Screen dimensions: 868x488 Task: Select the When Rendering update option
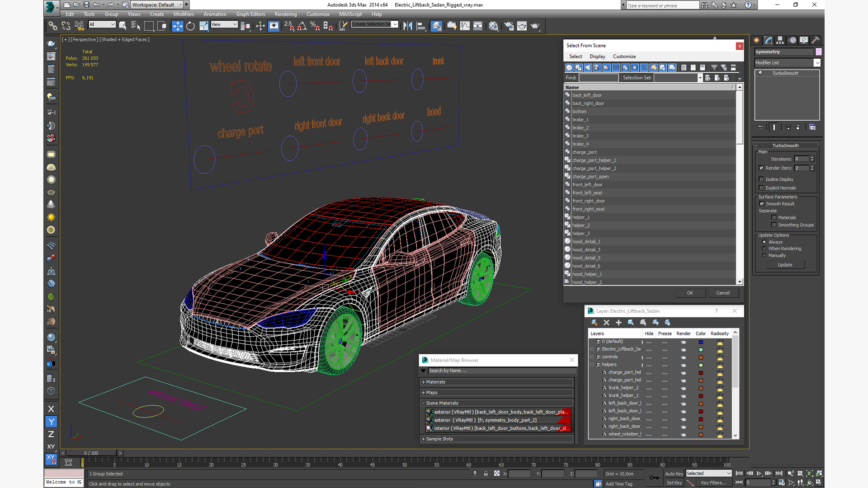click(x=764, y=249)
